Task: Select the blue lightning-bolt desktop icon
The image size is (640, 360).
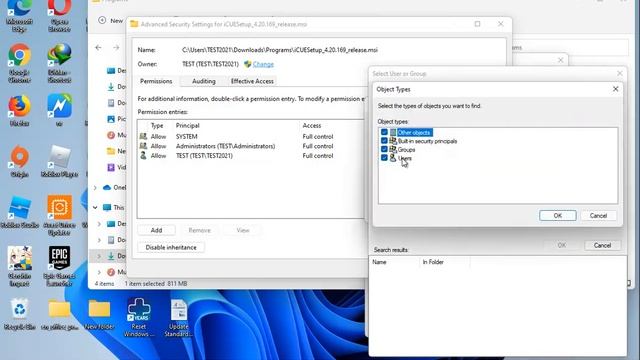Action: (x=59, y=110)
